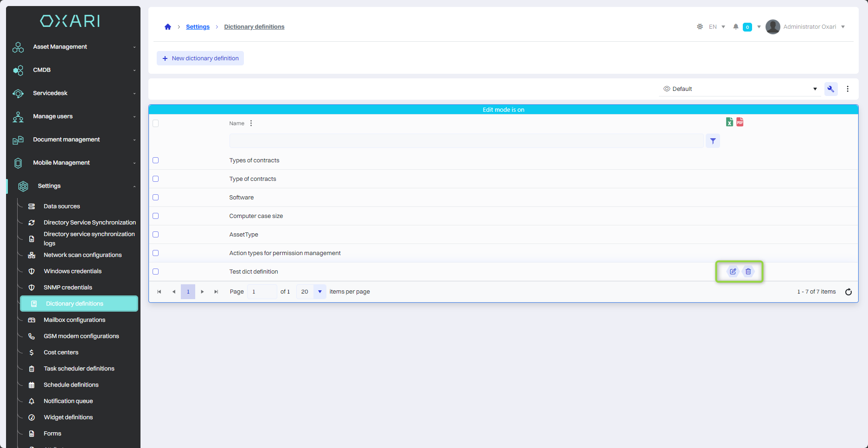This screenshot has height=448, width=868.
Task: Expand the Asset Management menu
Action: [x=73, y=47]
